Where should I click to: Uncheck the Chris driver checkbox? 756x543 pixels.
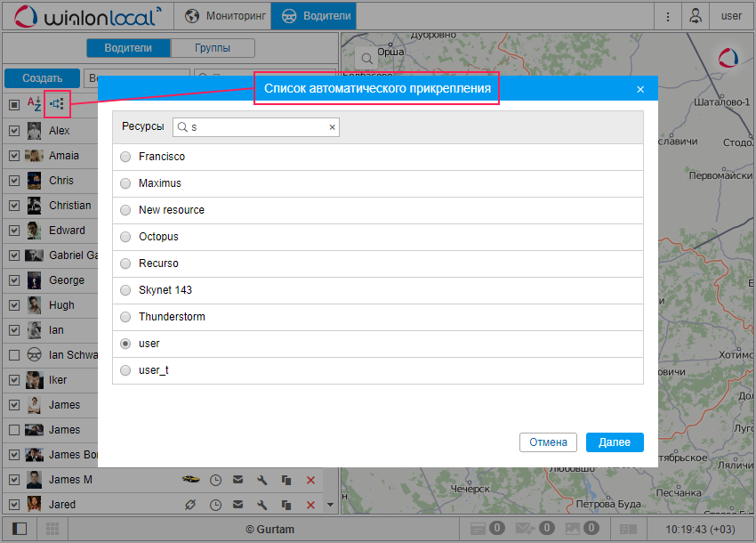click(x=14, y=181)
